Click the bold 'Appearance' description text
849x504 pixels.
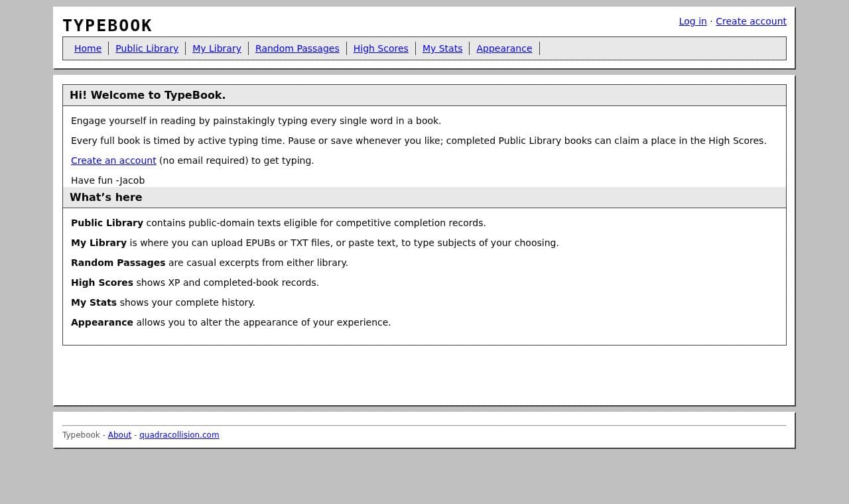pyautogui.click(x=102, y=322)
